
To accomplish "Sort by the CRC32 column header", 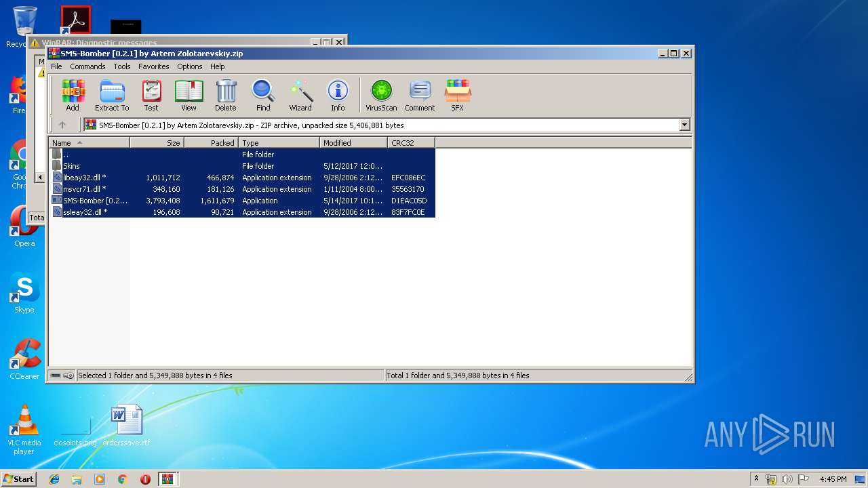I will [411, 142].
